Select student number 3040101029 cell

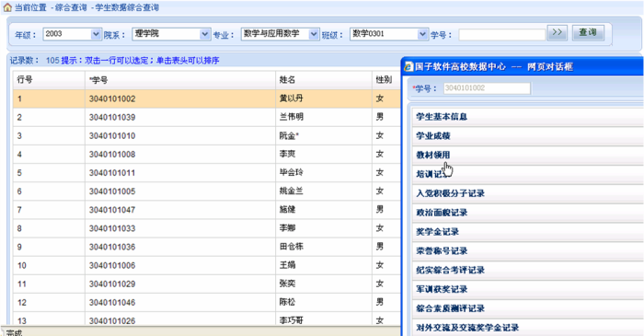pos(180,284)
